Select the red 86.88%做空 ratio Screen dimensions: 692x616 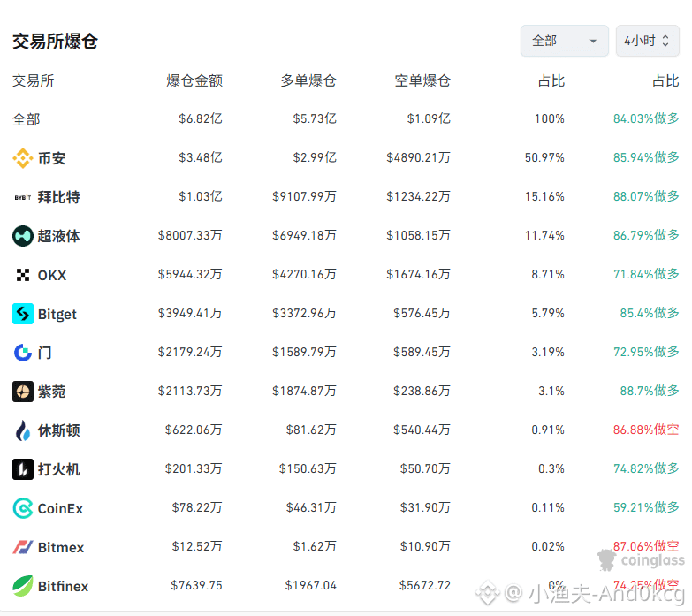(x=646, y=430)
